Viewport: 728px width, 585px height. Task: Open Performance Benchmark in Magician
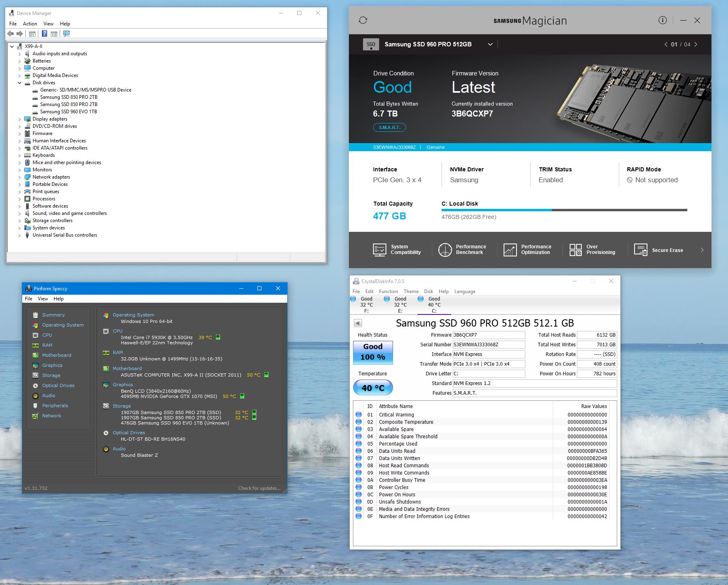click(x=462, y=250)
